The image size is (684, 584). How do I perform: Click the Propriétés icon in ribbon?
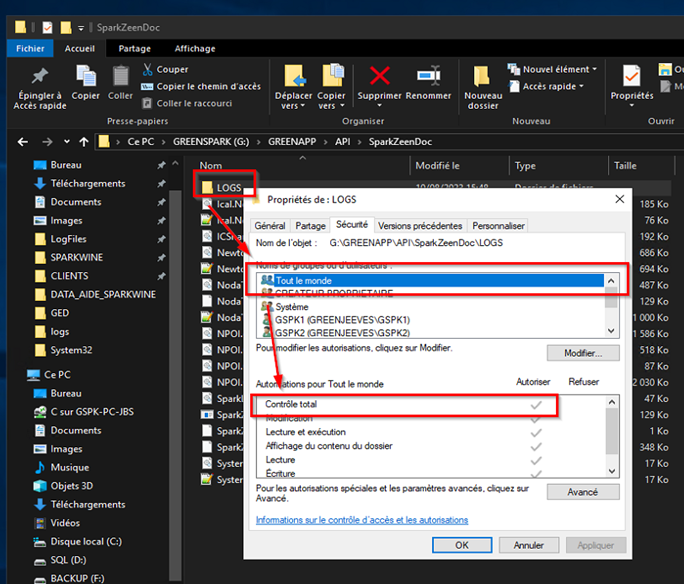(631, 76)
